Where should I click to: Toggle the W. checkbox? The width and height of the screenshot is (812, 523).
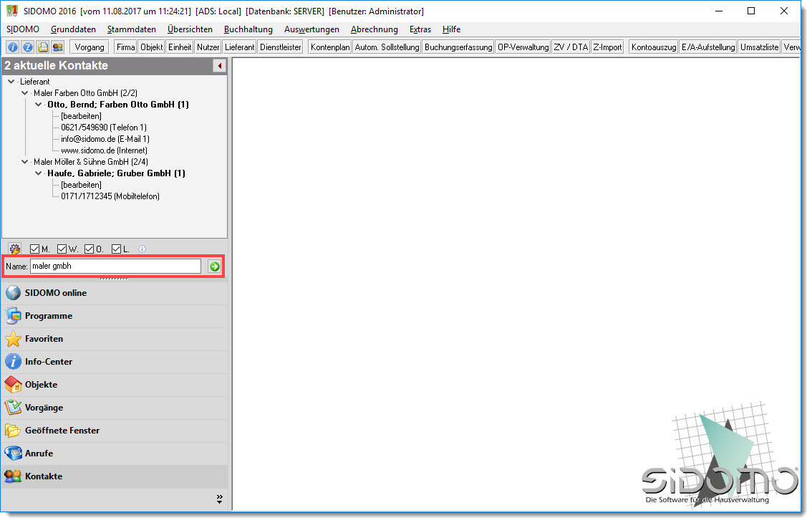[x=62, y=249]
